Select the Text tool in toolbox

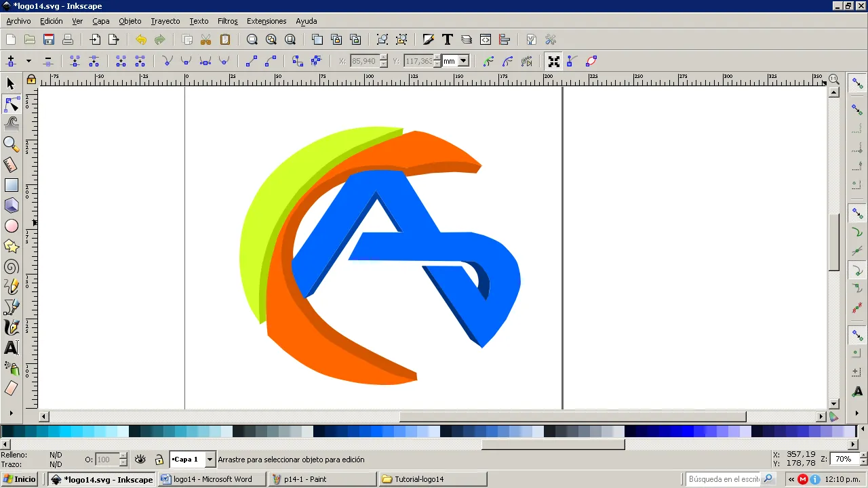11,348
